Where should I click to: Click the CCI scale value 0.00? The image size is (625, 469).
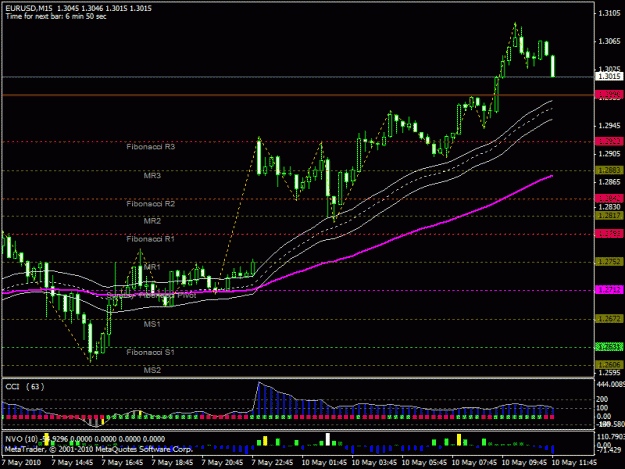[604, 416]
